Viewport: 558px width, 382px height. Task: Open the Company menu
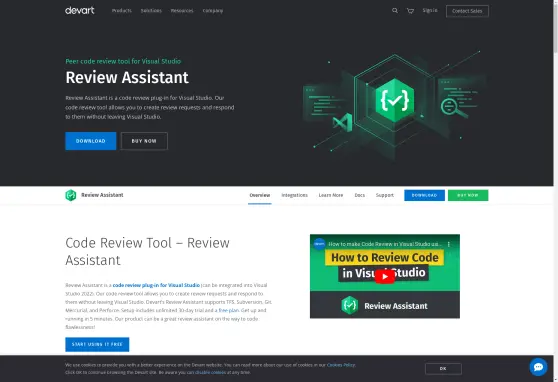click(x=213, y=11)
